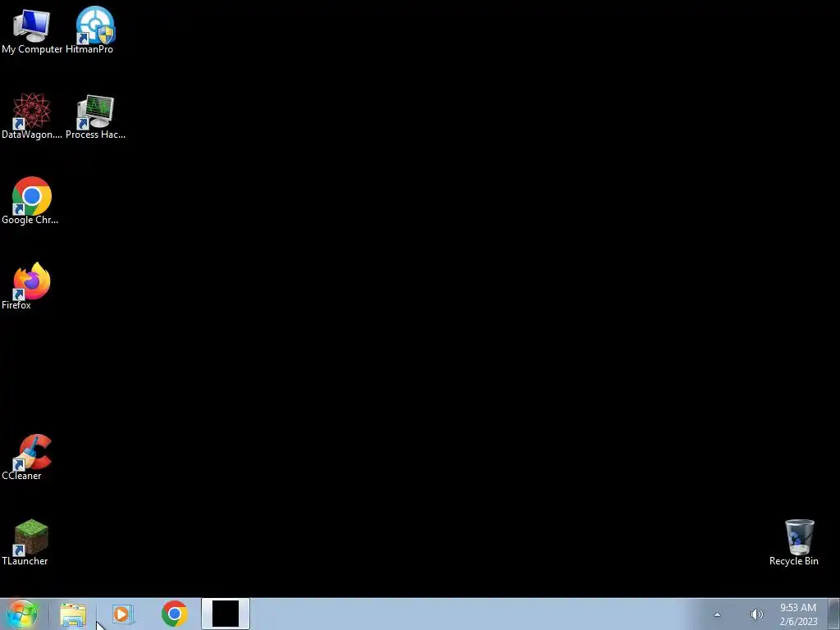Open Windows Explorer from the taskbar
The image size is (840, 630).
73,614
